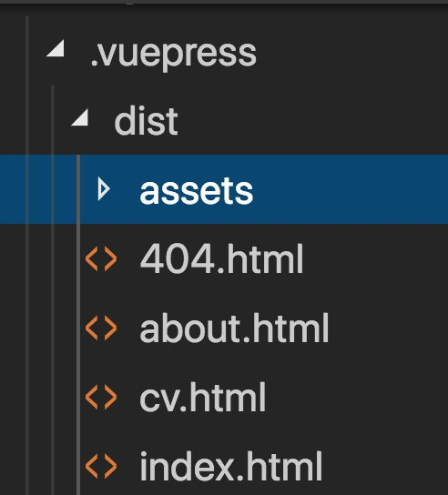Click blank space right of 404.html
Image resolution: width=448 pixels, height=495 pixels.
click(376, 258)
